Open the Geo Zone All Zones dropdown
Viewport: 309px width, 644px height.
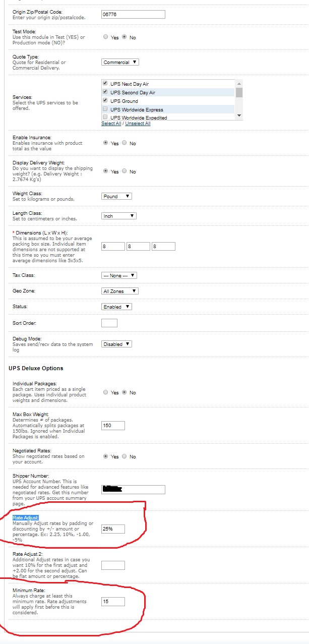[x=119, y=291]
